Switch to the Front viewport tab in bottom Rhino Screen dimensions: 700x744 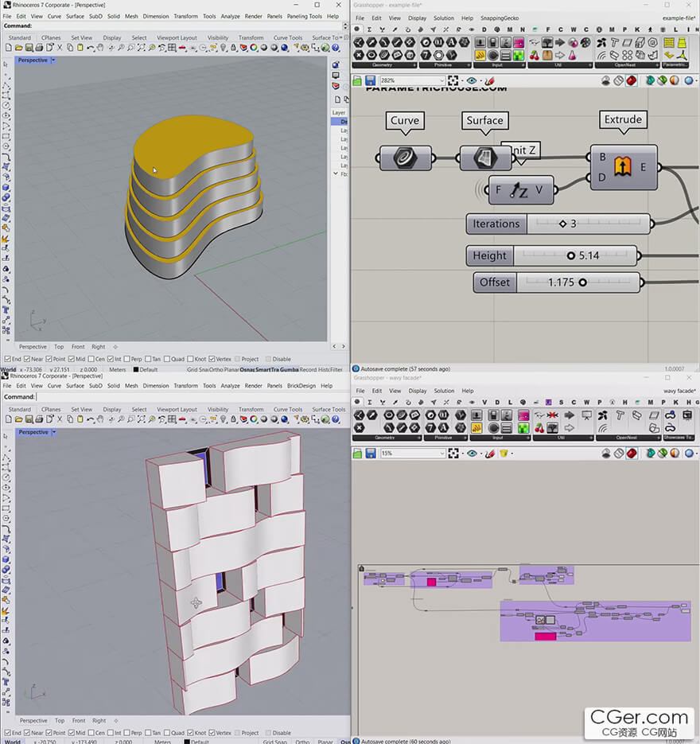(x=79, y=720)
